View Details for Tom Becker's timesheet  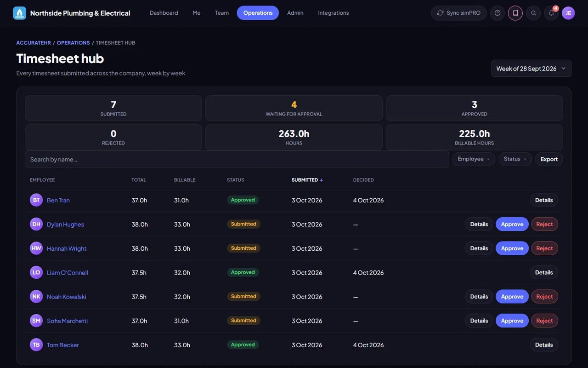pyautogui.click(x=544, y=345)
